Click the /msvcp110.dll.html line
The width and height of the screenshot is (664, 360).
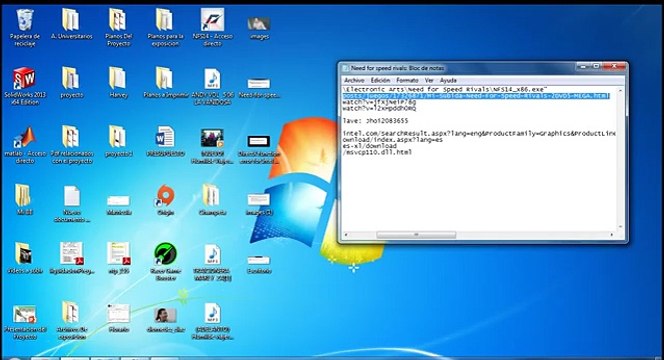point(377,152)
